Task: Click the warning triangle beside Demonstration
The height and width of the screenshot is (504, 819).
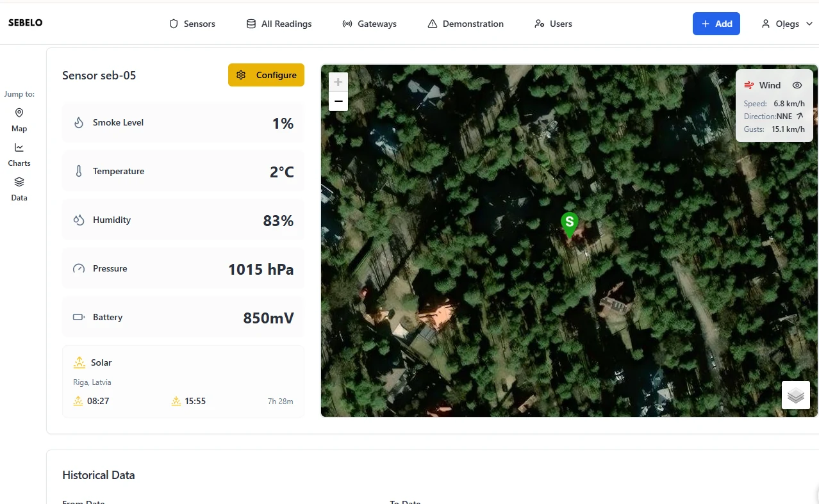Action: pyautogui.click(x=432, y=24)
